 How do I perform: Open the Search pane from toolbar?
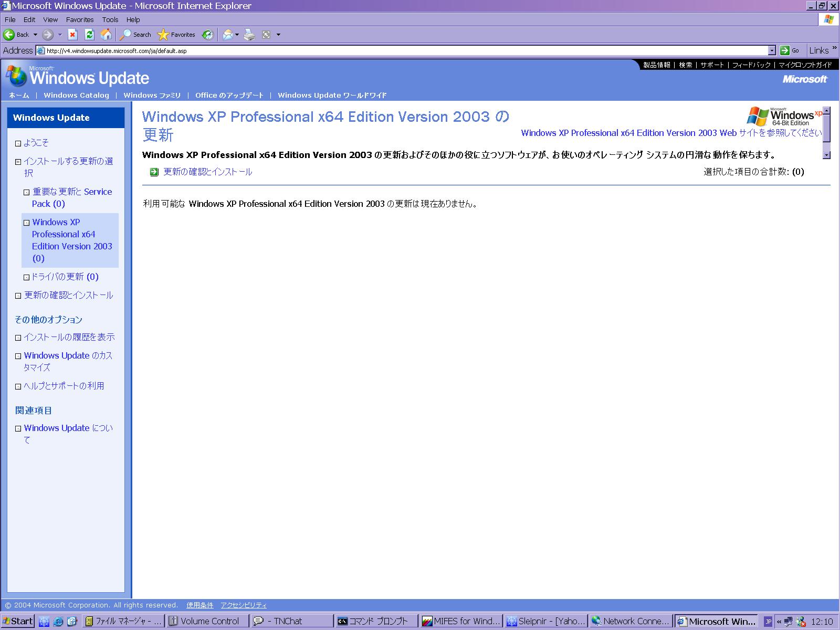click(x=135, y=35)
